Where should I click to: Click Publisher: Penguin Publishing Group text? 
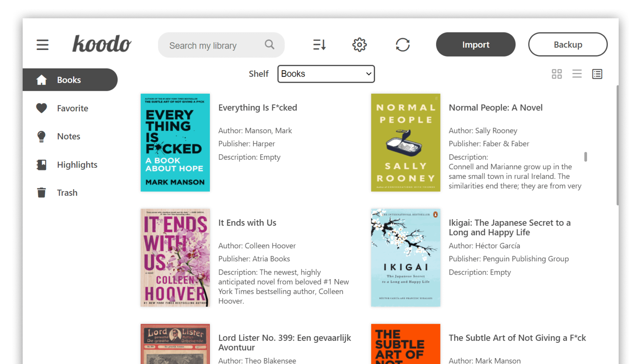click(x=509, y=259)
